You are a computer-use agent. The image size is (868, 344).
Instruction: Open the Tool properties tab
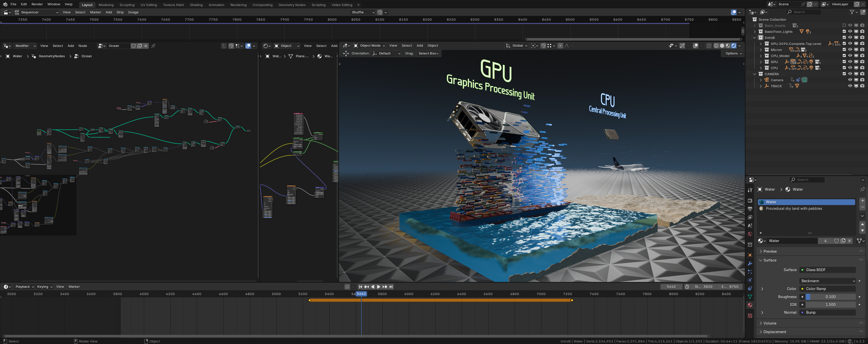[x=750, y=190]
